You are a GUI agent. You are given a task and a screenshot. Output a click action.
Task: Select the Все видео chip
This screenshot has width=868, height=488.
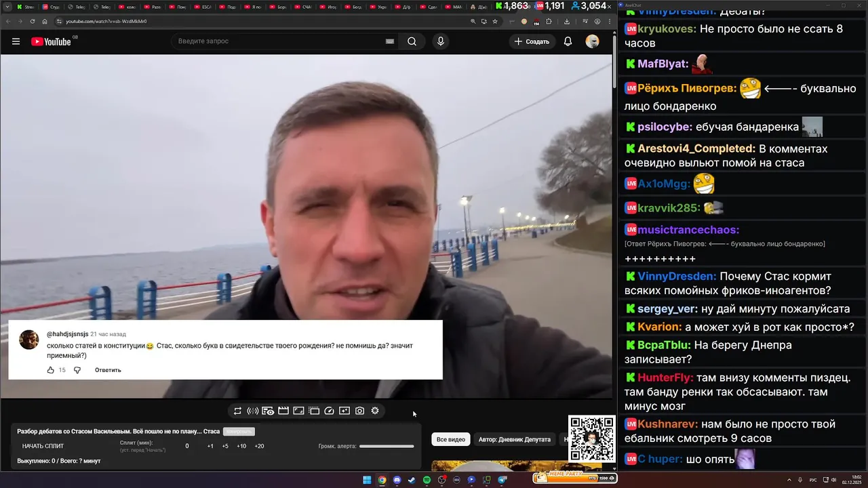tap(451, 439)
